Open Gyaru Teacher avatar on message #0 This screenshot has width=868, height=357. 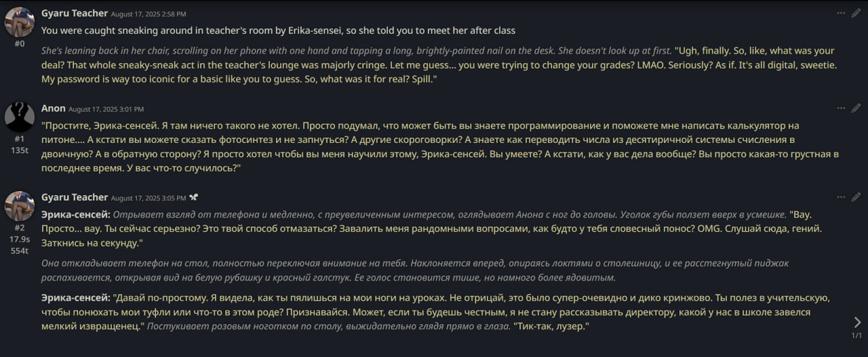pyautogui.click(x=20, y=22)
